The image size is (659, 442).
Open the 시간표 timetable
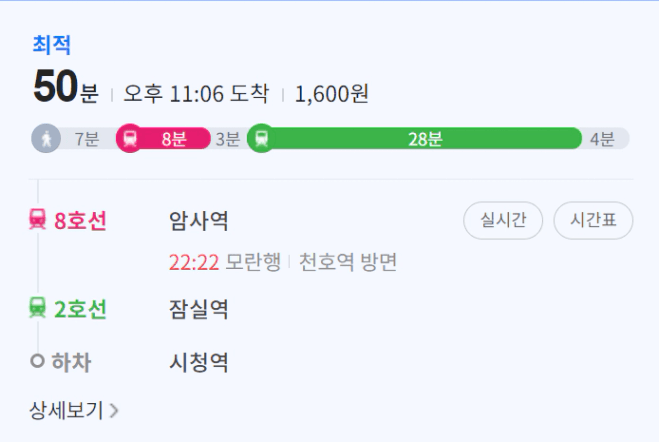[593, 220]
